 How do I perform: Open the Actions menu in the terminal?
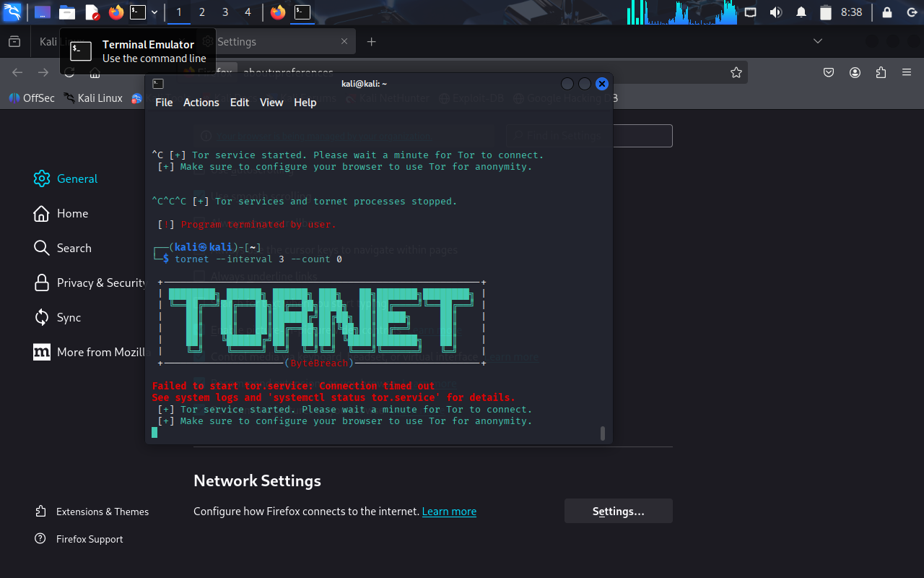[x=201, y=102]
